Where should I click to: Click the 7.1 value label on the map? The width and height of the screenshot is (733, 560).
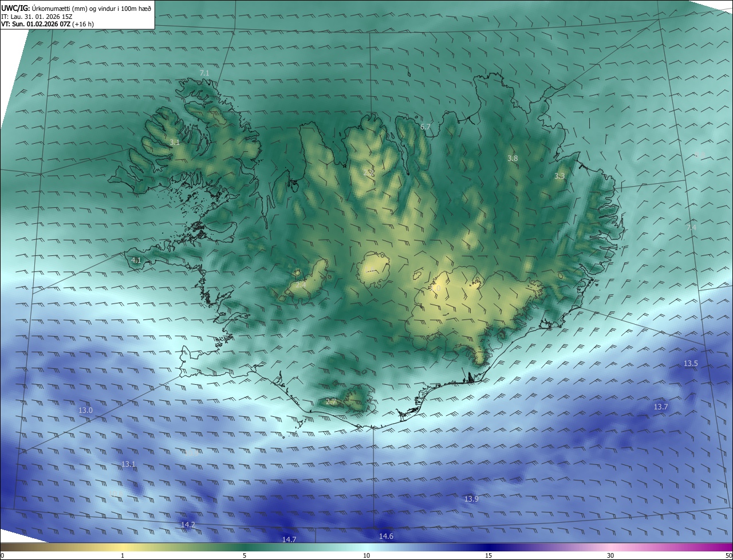tap(204, 73)
